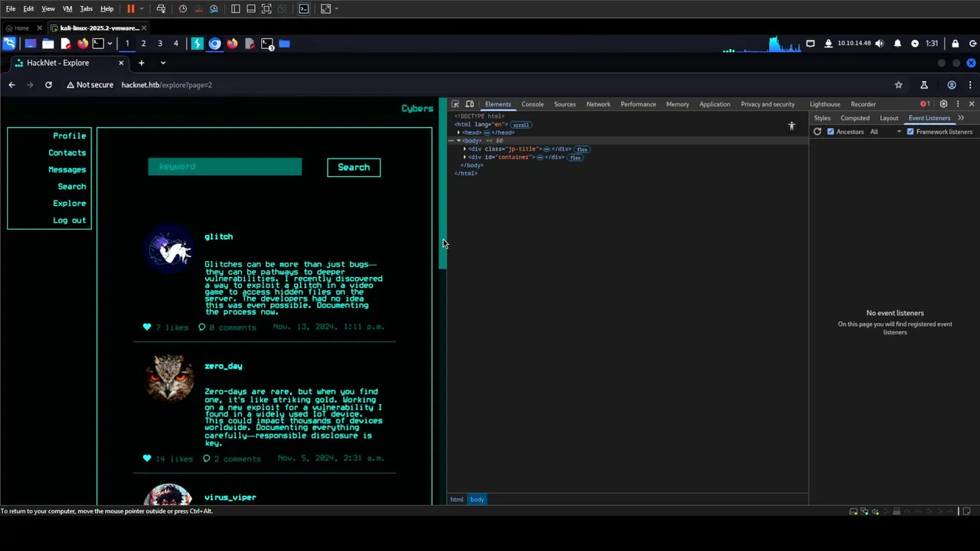Image resolution: width=980 pixels, height=551 pixels.
Task: Open the notifications bell in Kali tray
Action: pos(897,44)
